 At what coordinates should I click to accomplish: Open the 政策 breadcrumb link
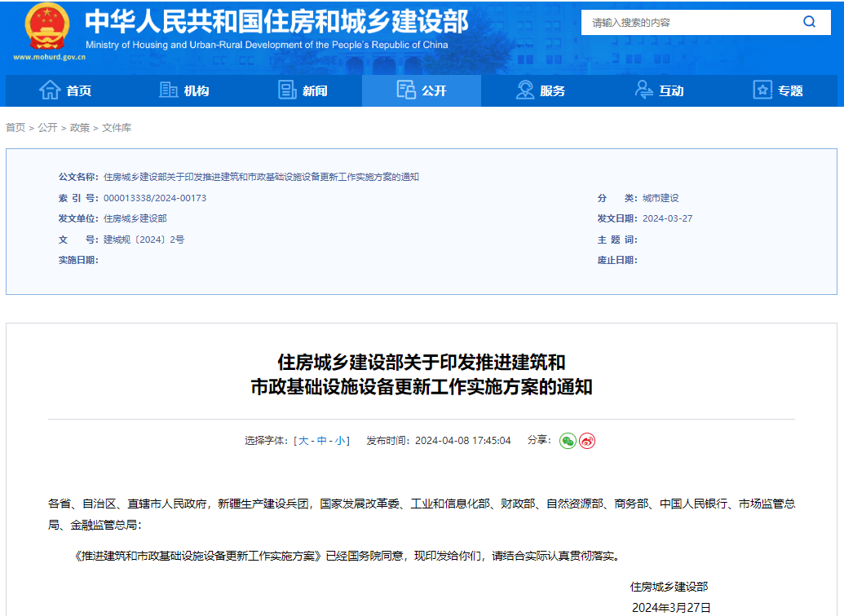pos(79,128)
